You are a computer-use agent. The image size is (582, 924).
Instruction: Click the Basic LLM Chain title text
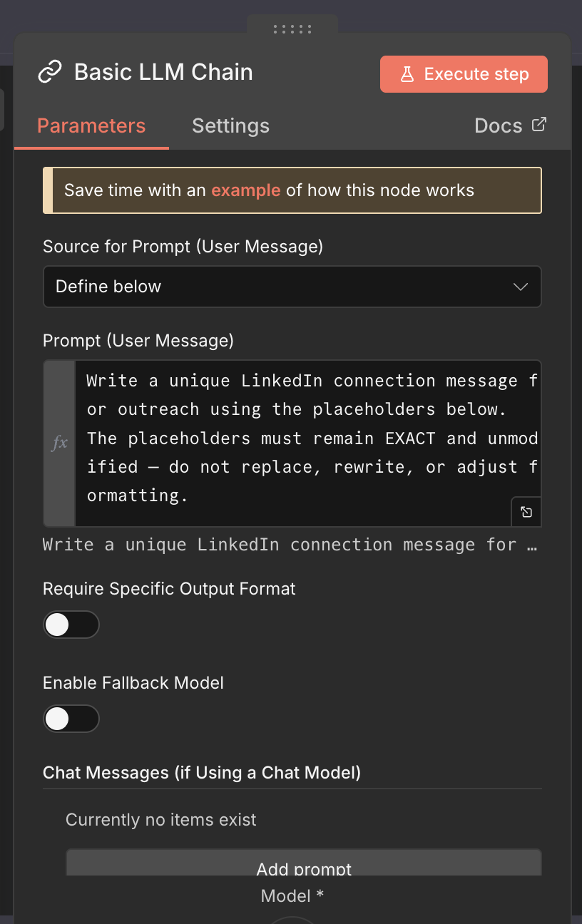click(x=163, y=73)
